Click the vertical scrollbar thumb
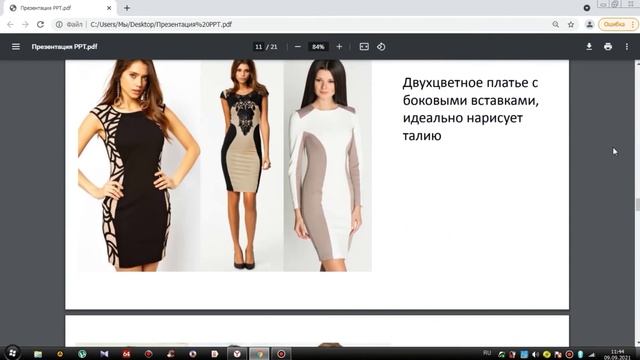 tap(637, 204)
